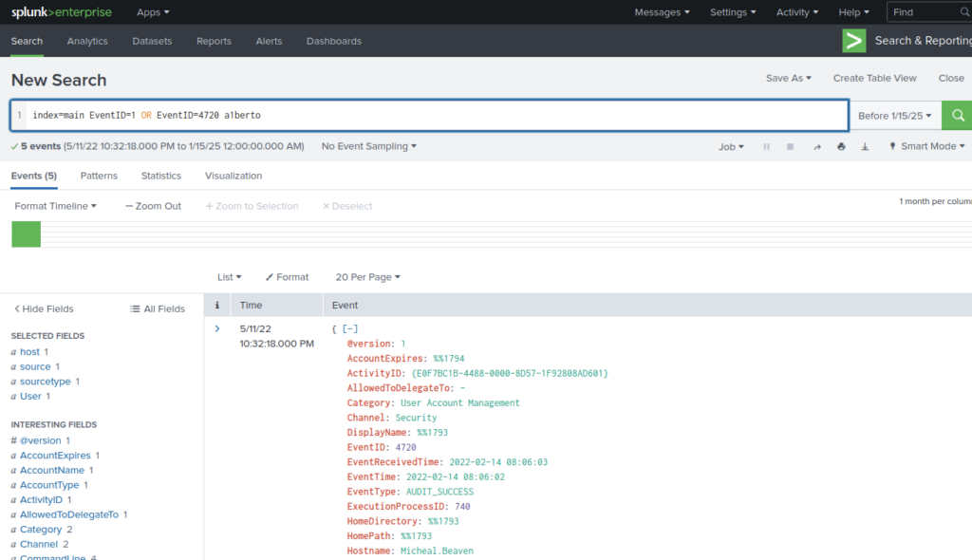
Task: Open the Channel field in sidebar
Action: (x=38, y=545)
